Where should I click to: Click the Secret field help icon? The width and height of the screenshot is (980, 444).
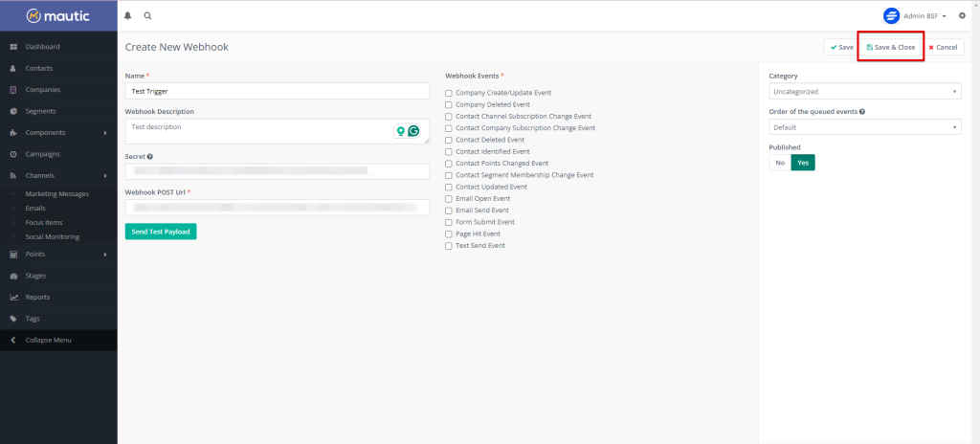tap(150, 156)
